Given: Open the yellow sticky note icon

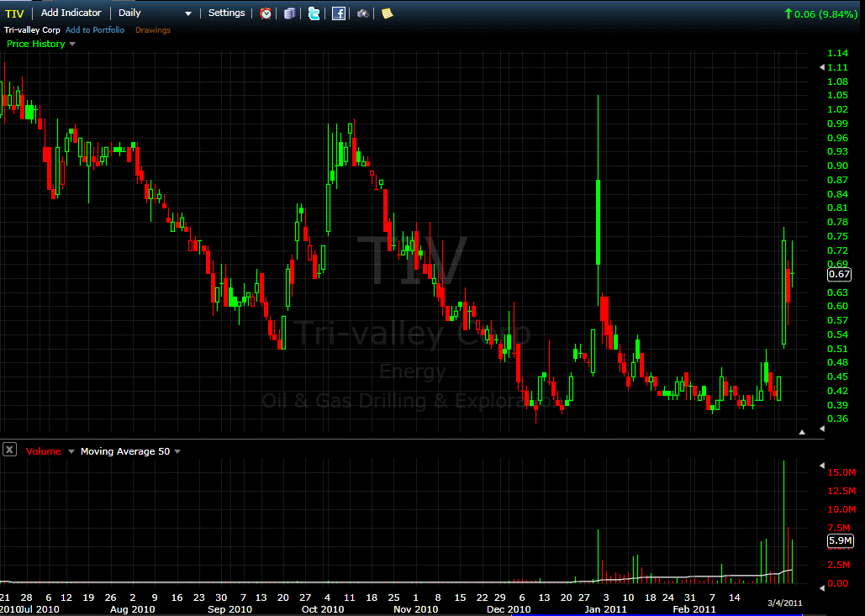Looking at the screenshot, I should click(x=388, y=13).
